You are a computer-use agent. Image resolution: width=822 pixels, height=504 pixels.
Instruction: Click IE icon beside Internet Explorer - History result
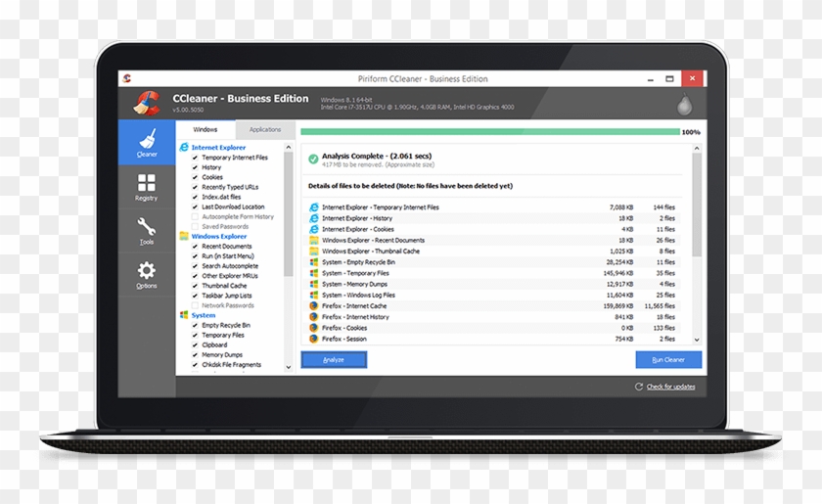pos(313,218)
